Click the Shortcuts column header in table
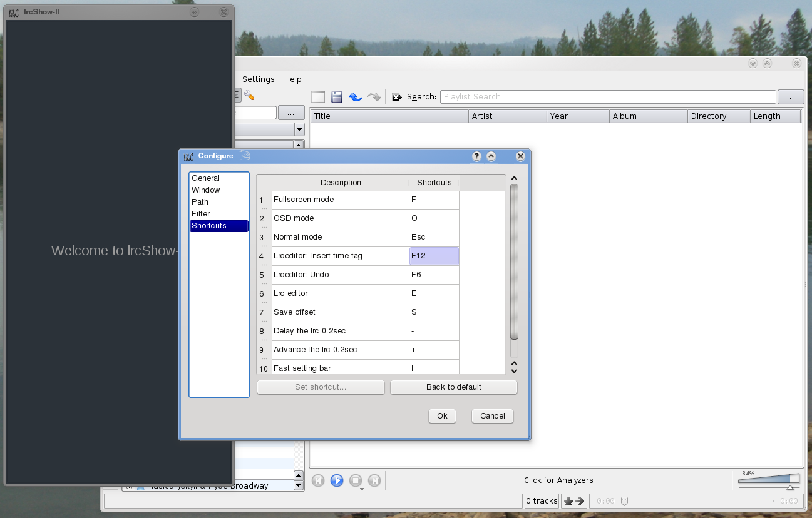812x518 pixels. tap(434, 183)
